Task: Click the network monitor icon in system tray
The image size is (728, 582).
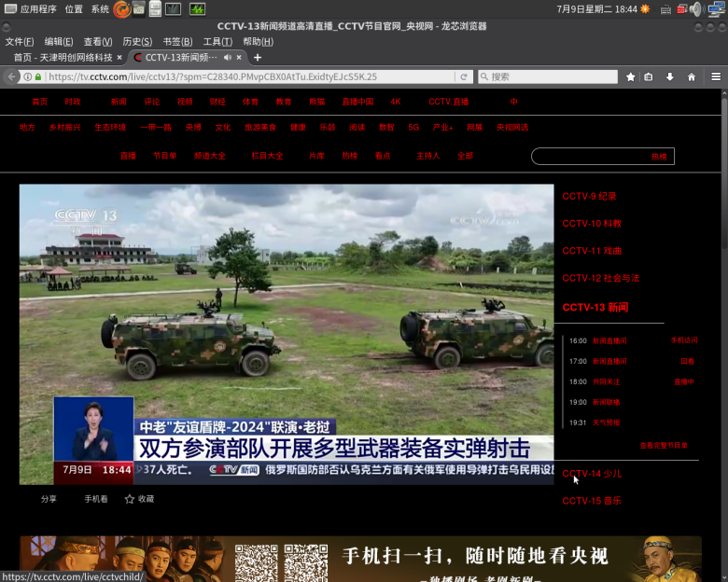Action: [x=716, y=8]
